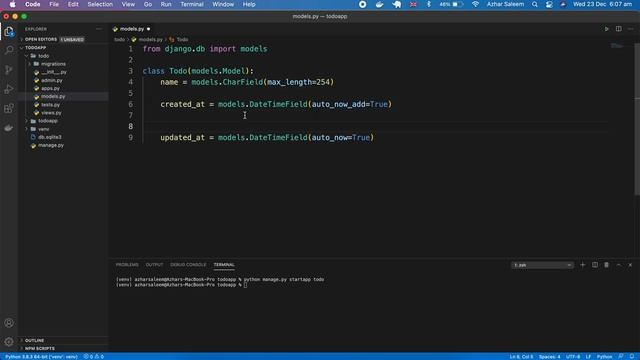Image resolution: width=640 pixels, height=360 pixels.
Task: Kill terminal with trash icon
Action: tap(607, 265)
